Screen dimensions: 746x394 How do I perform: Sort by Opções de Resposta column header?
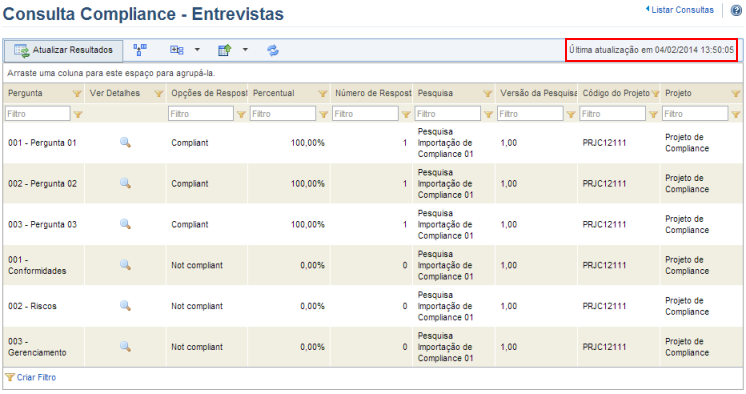coord(209,93)
